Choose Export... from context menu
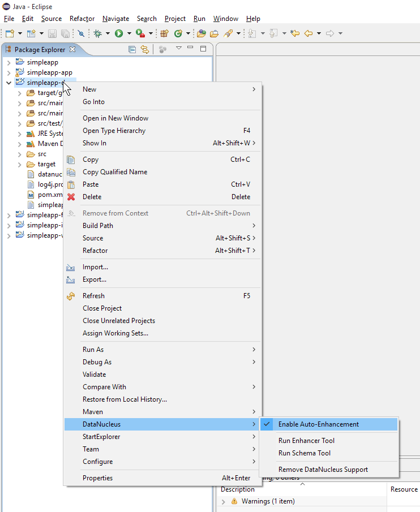Image resolution: width=420 pixels, height=512 pixels. (x=162, y=279)
